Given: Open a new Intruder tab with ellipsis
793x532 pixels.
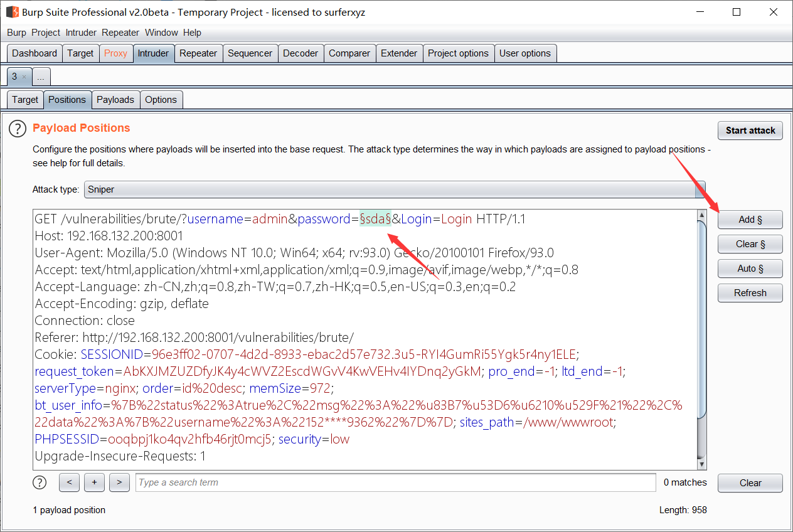Looking at the screenshot, I should click(41, 77).
